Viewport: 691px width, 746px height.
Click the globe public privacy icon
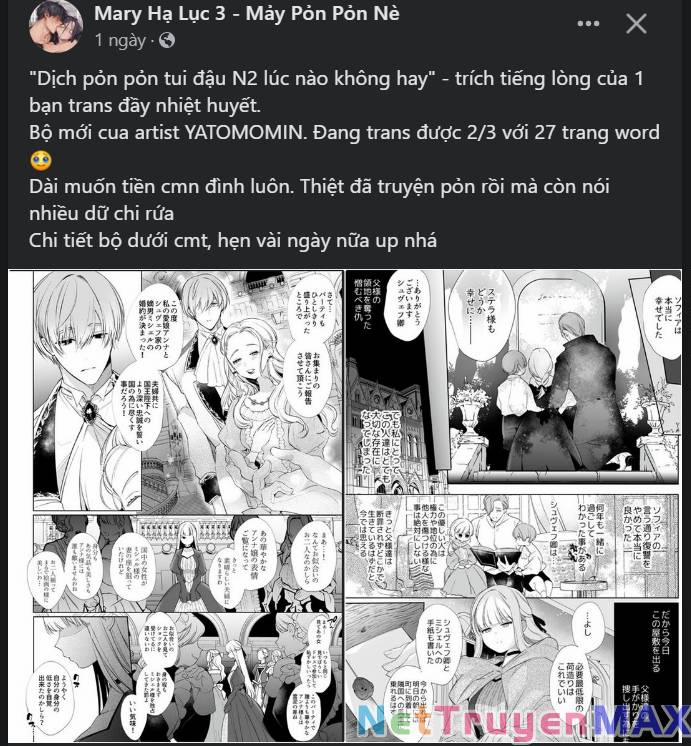[x=167, y=40]
